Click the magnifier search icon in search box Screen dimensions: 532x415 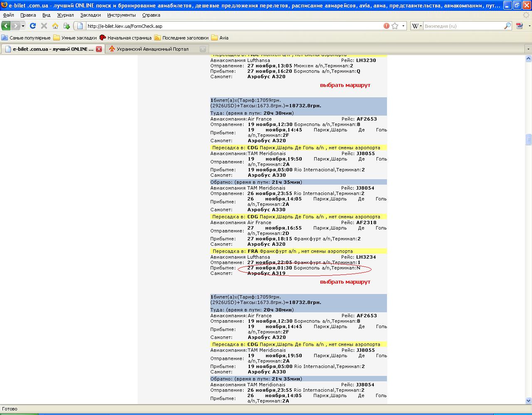[x=507, y=26]
